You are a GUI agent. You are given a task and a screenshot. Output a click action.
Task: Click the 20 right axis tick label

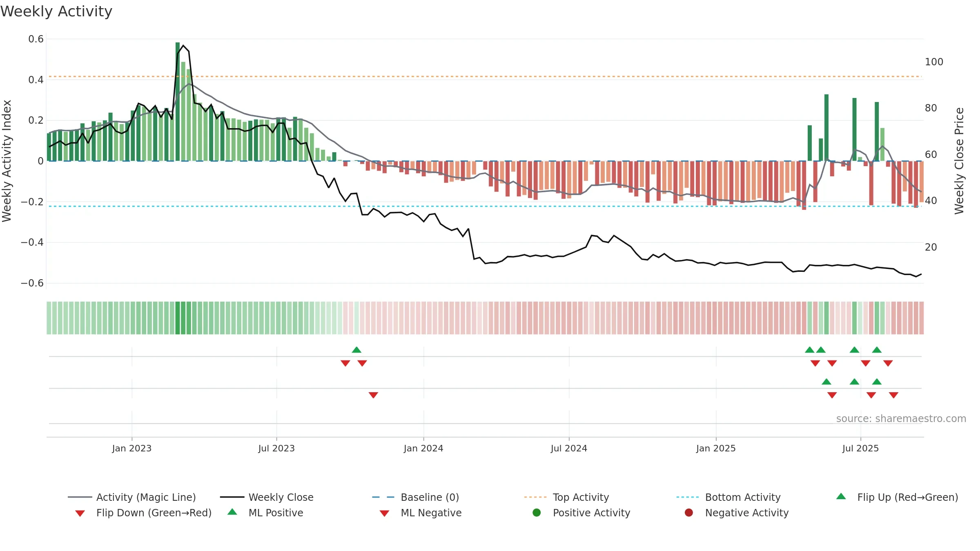pos(931,247)
